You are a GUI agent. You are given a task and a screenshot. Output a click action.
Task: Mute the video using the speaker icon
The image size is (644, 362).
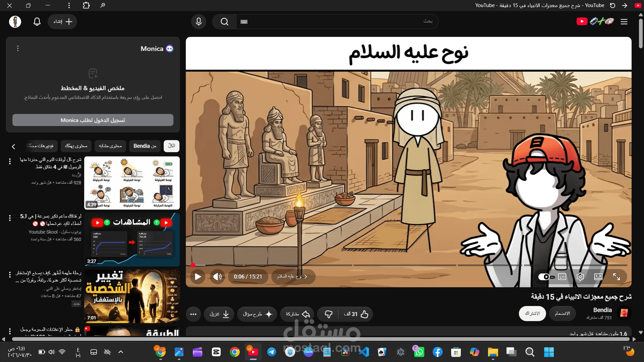(218, 277)
